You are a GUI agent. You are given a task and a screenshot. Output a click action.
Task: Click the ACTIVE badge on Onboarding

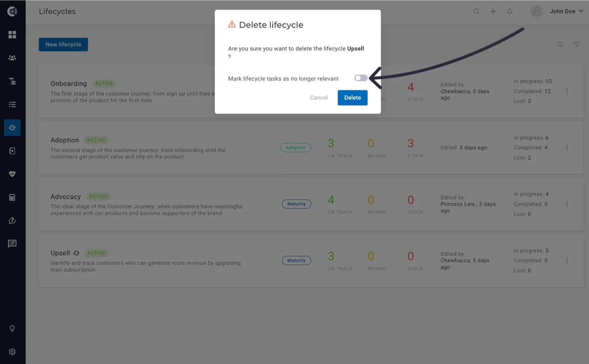tap(104, 84)
